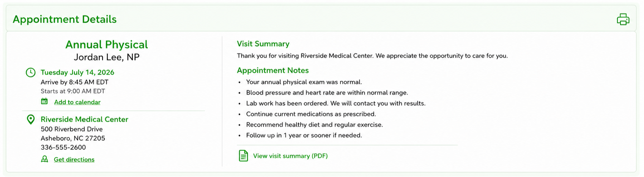Click the Appointment Notes heading
The width and height of the screenshot is (644, 177).
tap(273, 70)
